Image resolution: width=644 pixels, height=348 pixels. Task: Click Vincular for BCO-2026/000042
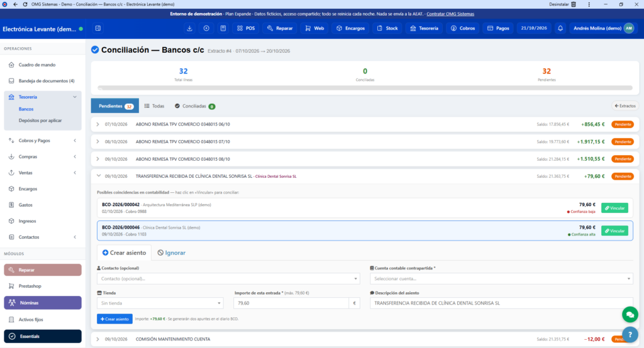614,208
